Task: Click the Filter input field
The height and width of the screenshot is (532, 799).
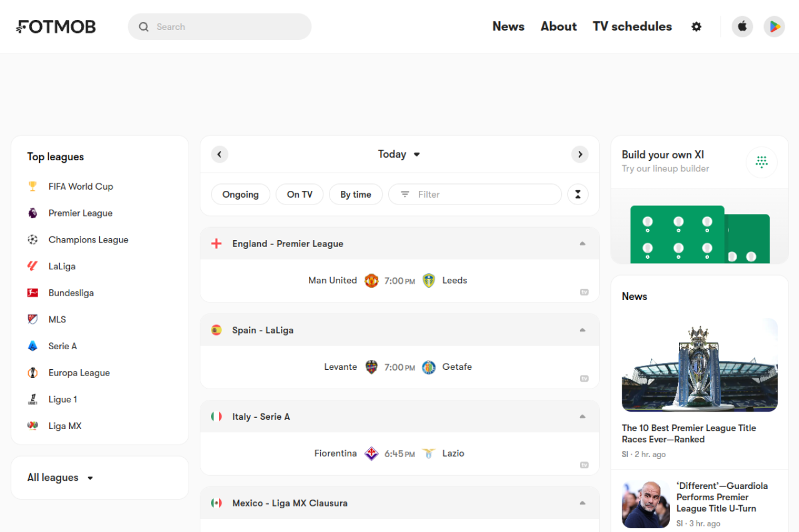Action: (x=481, y=195)
